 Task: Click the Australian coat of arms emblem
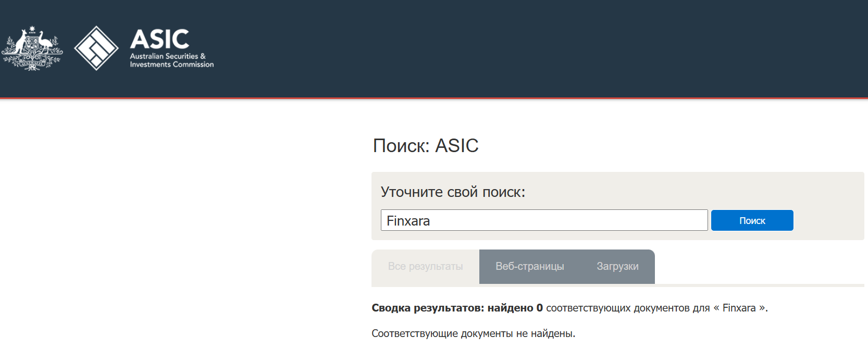(32, 48)
